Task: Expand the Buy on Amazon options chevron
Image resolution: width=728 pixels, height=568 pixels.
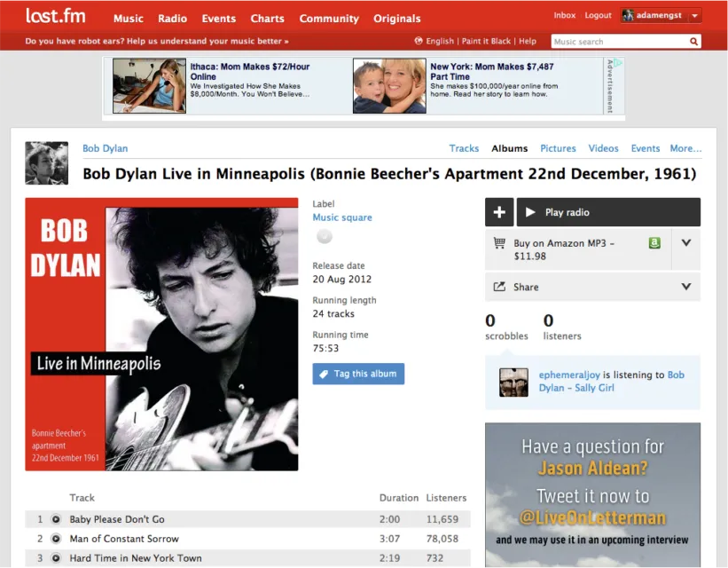Action: (686, 242)
